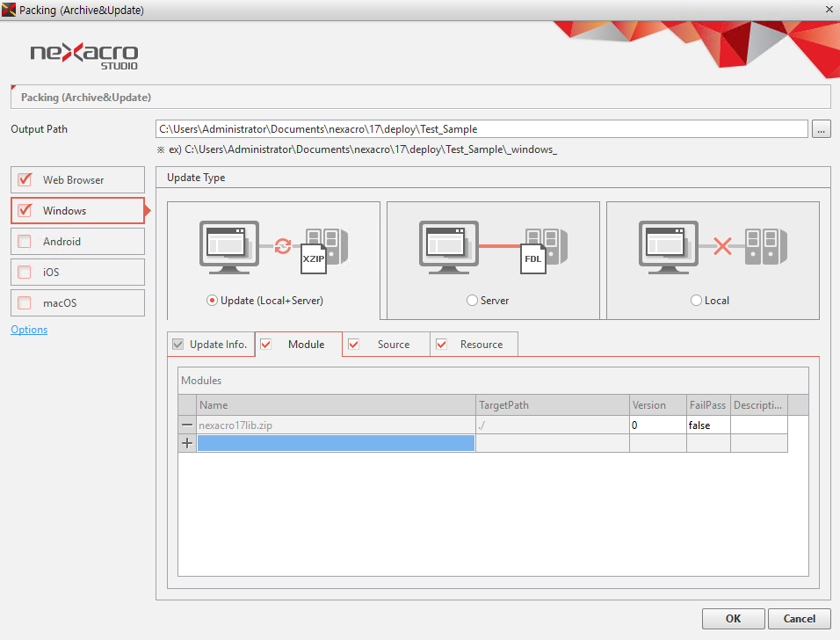Browse for output path with ellipsis button
The image size is (840, 640).
coord(822,129)
